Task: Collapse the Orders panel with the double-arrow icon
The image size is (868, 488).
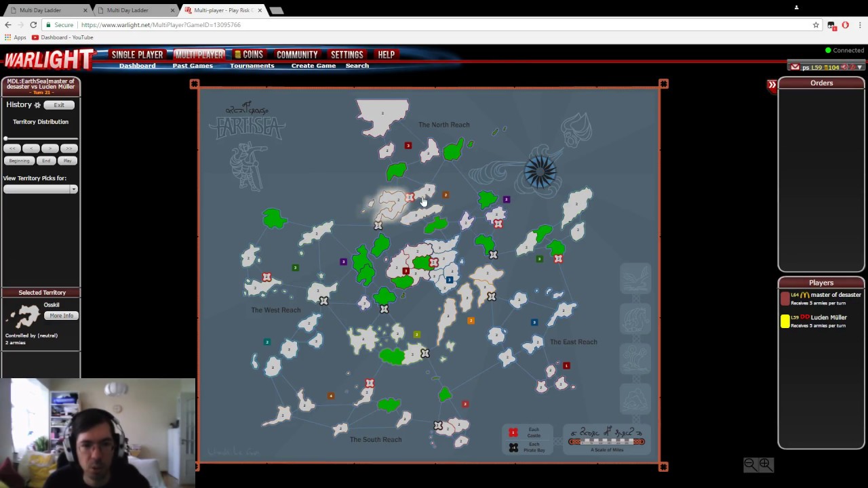Action: pos(772,85)
